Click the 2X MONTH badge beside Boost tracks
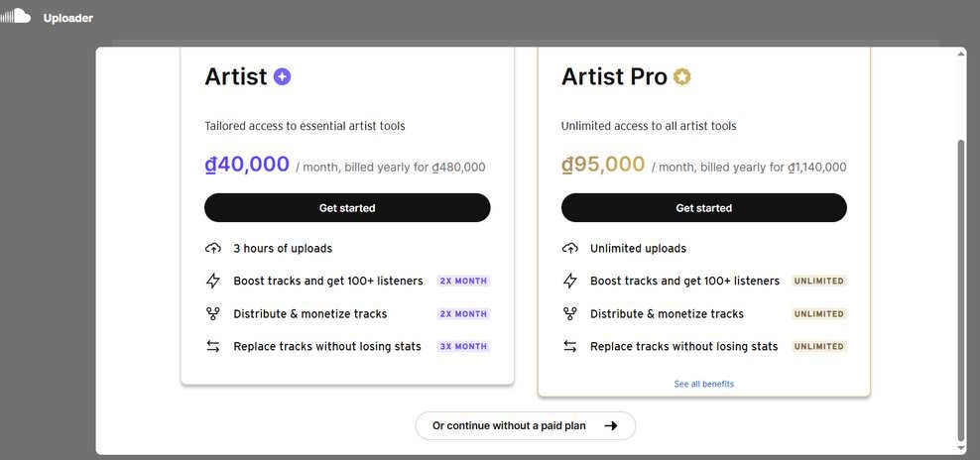Screen dimensions: 980x460 [x=463, y=281]
